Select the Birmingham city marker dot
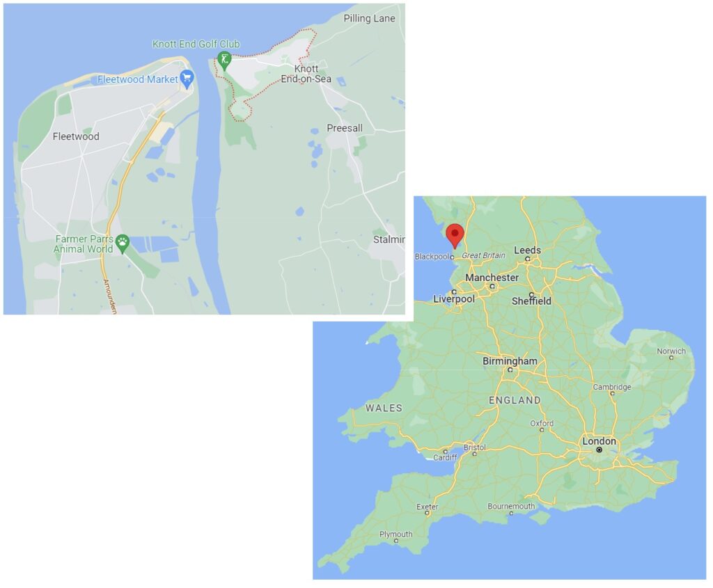The width and height of the screenshot is (713, 588). click(510, 370)
